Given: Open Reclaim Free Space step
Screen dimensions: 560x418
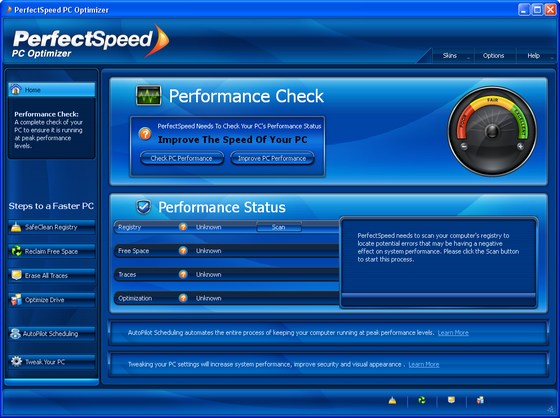Looking at the screenshot, I should click(x=52, y=252).
